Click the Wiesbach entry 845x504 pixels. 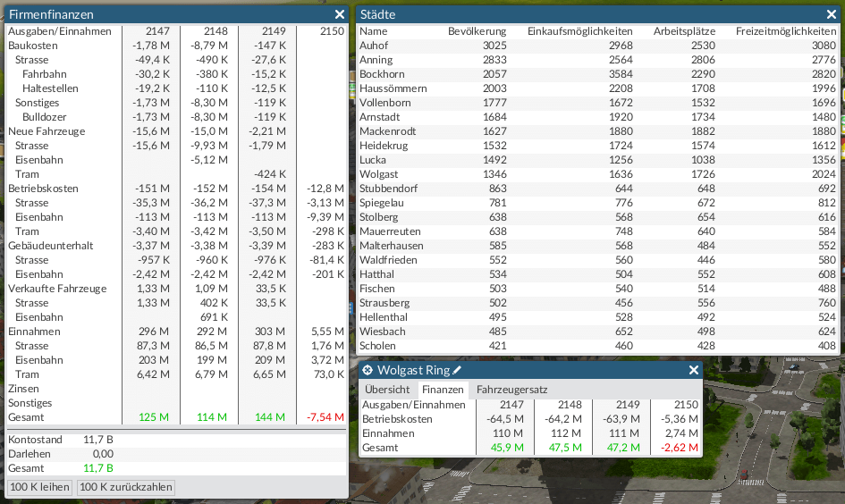[597, 332]
